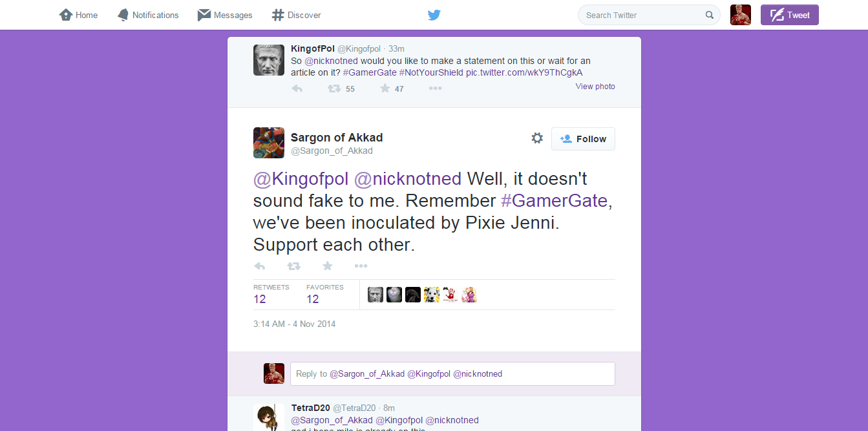Click the reply text box
868x431 pixels.
click(x=452, y=373)
